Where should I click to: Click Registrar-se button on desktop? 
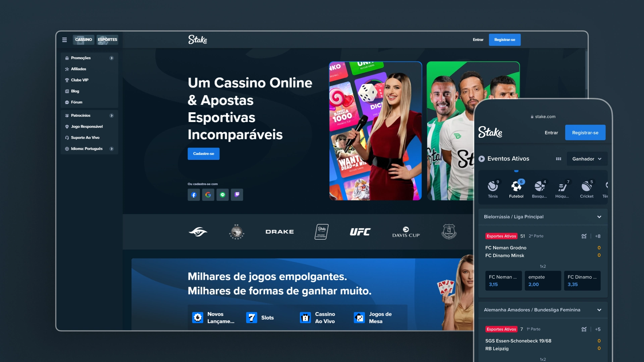click(505, 39)
